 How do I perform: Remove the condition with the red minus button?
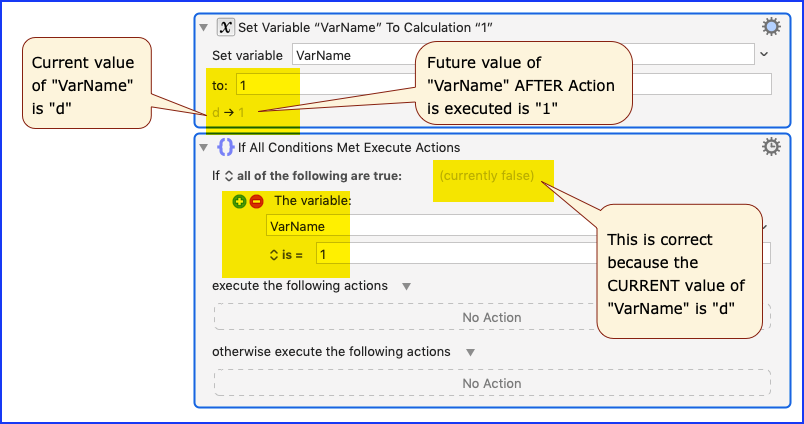[x=256, y=201]
